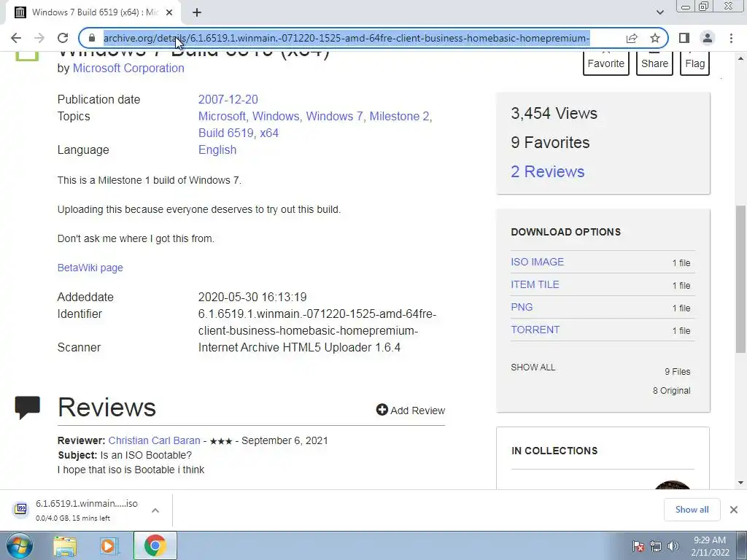Share this page via address bar icon
Image resolution: width=747 pixels, height=560 pixels.
[x=632, y=38]
